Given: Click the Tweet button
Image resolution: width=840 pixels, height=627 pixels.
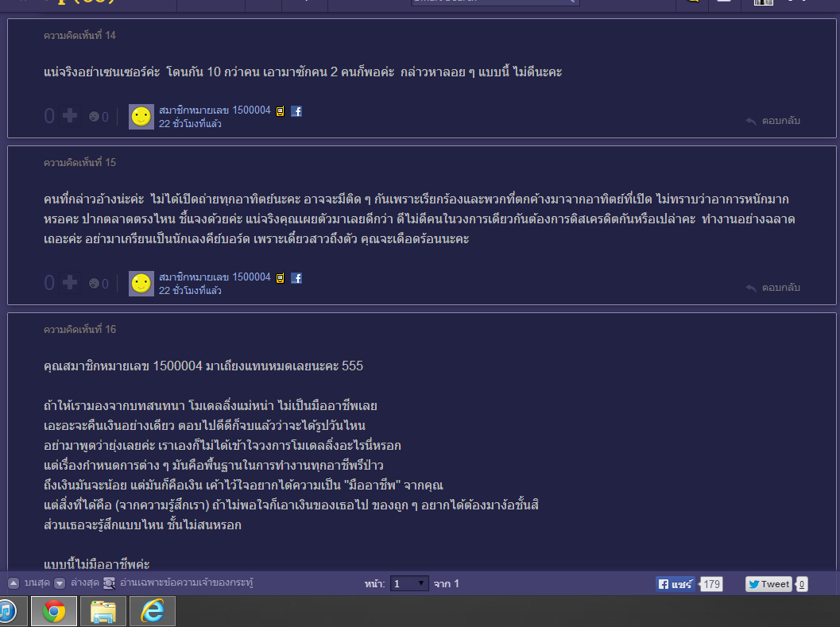Looking at the screenshot, I should [768, 584].
